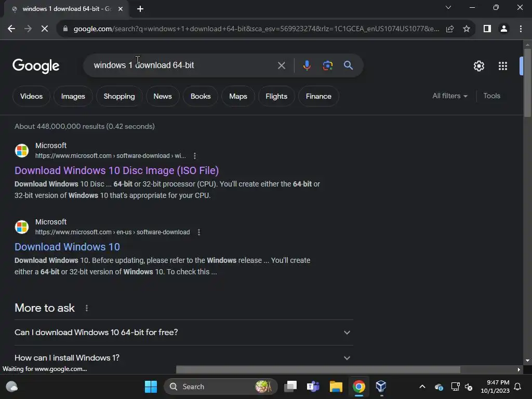Open tab search dropdown chevron
Image resolution: width=532 pixels, height=399 pixels.
coord(448,7)
